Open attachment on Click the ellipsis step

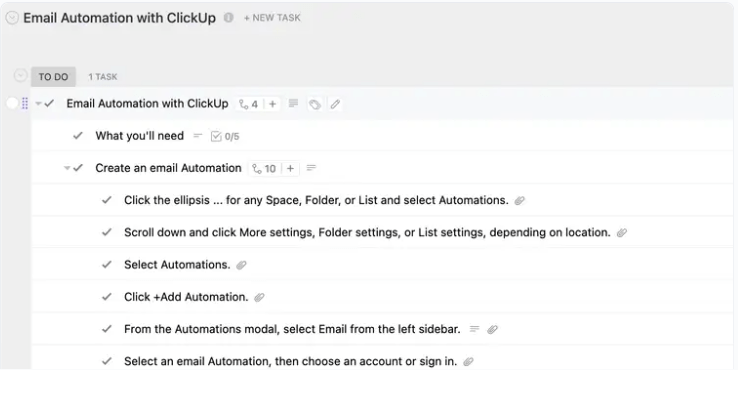tap(520, 201)
